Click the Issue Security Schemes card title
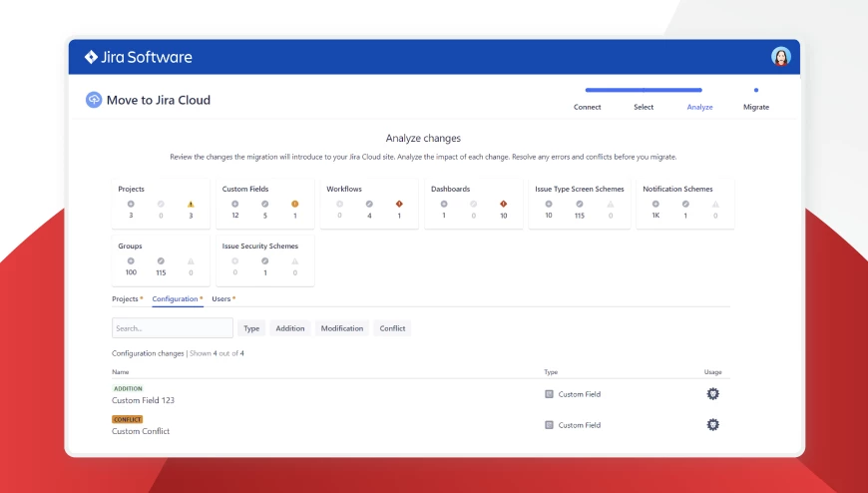This screenshot has height=493, width=868. [x=260, y=246]
